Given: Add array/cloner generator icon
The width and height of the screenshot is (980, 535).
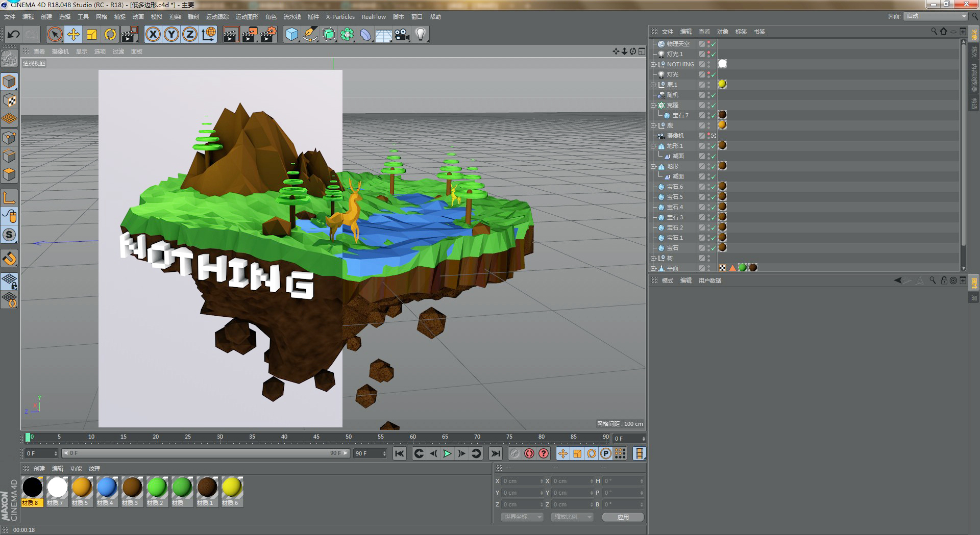Looking at the screenshot, I should coord(347,35).
